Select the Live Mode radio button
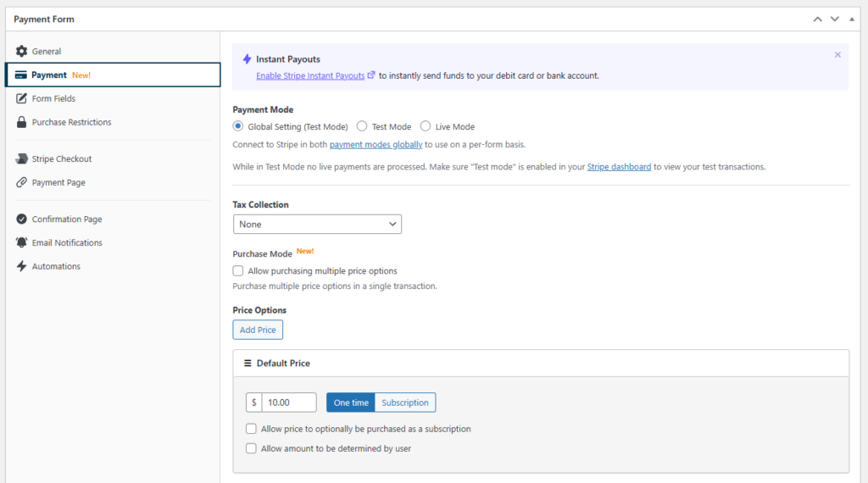The image size is (868, 483). pos(426,126)
